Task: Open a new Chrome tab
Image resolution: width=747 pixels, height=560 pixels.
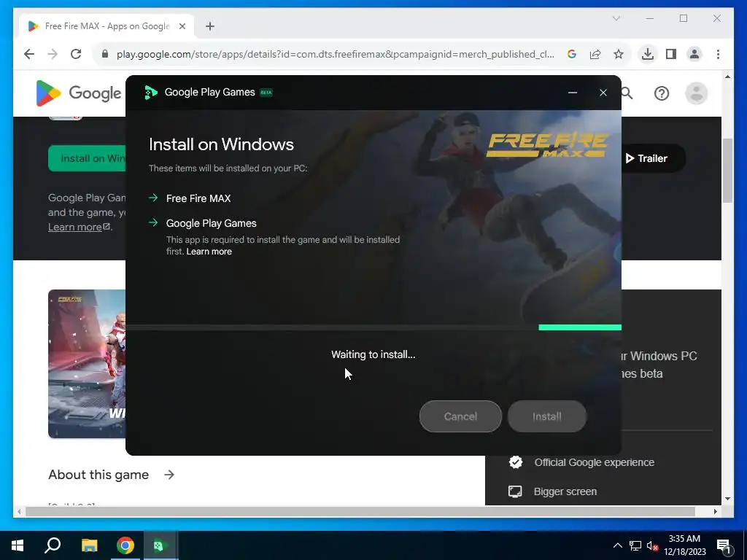Action: click(x=209, y=26)
